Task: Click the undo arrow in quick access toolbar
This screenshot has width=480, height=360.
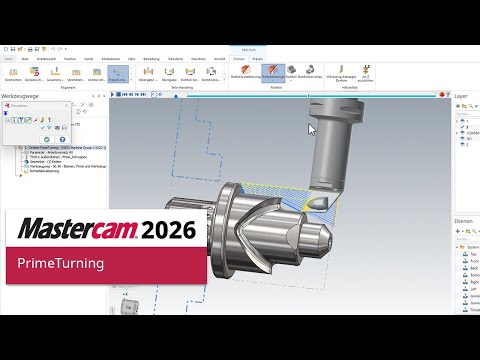Action: pyautogui.click(x=53, y=49)
